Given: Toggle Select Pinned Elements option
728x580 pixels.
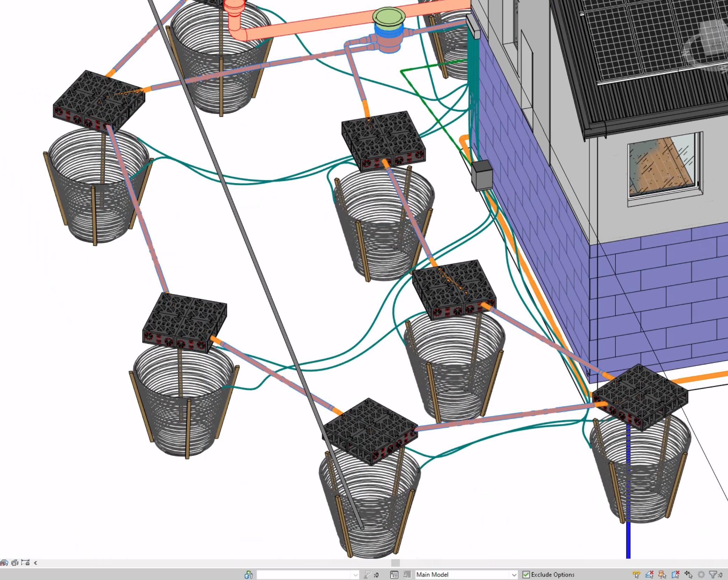Looking at the screenshot, I should pos(662,575).
